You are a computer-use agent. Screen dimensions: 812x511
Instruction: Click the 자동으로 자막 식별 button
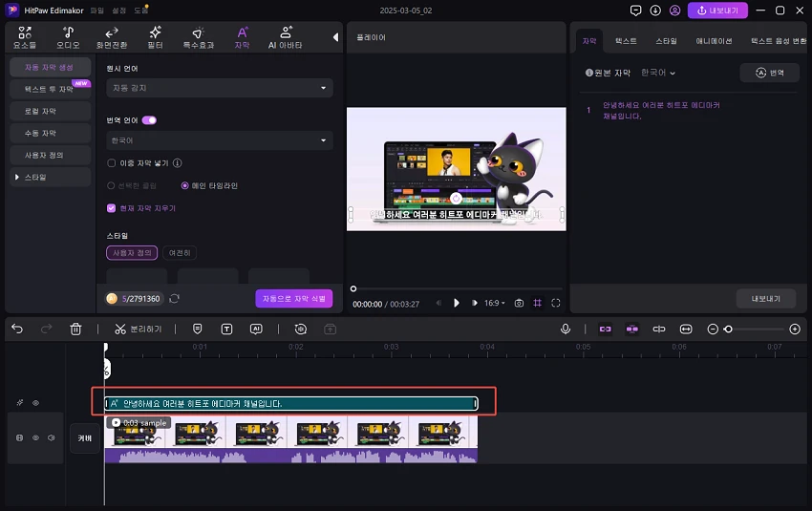[293, 299]
